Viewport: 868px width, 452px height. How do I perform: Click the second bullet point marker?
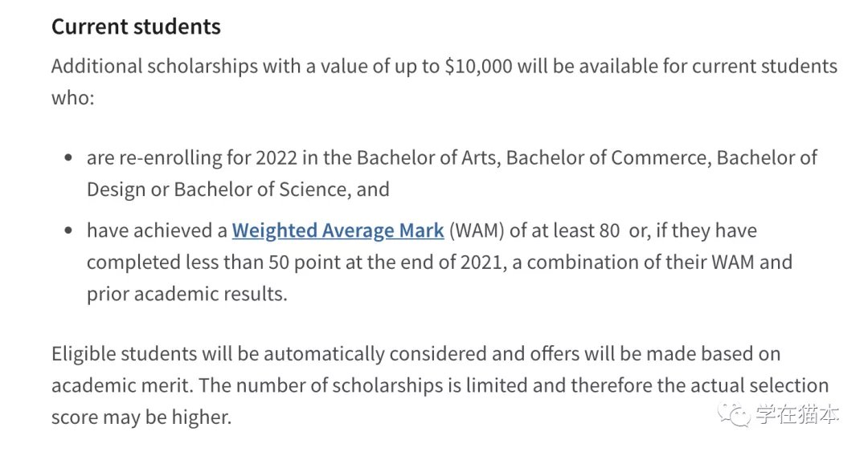click(x=68, y=230)
